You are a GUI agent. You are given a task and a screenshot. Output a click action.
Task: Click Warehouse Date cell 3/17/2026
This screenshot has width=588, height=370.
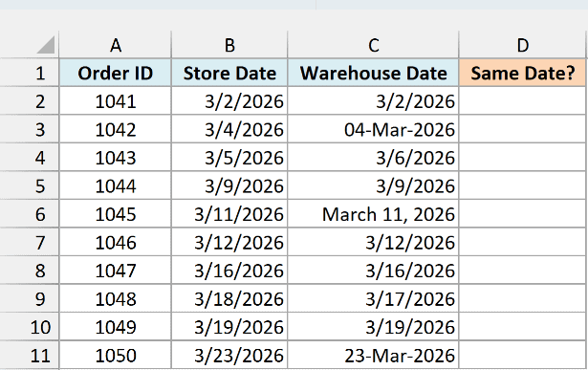coord(373,299)
